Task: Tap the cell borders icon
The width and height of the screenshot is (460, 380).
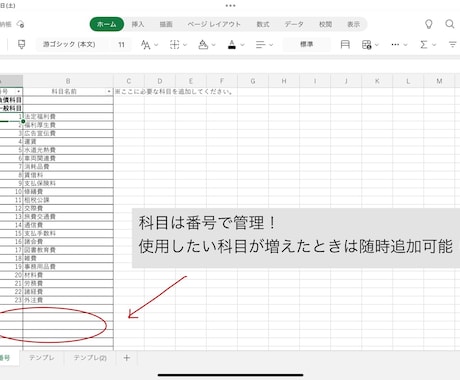Action: pyautogui.click(x=175, y=45)
